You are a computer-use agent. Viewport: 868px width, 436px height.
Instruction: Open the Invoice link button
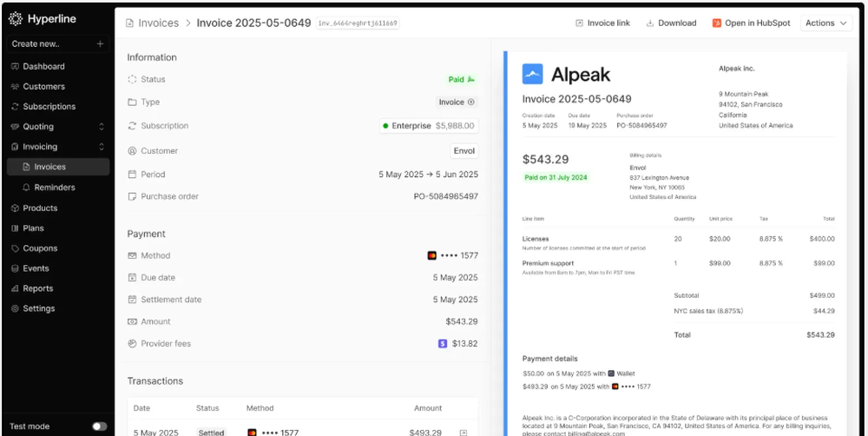(603, 23)
